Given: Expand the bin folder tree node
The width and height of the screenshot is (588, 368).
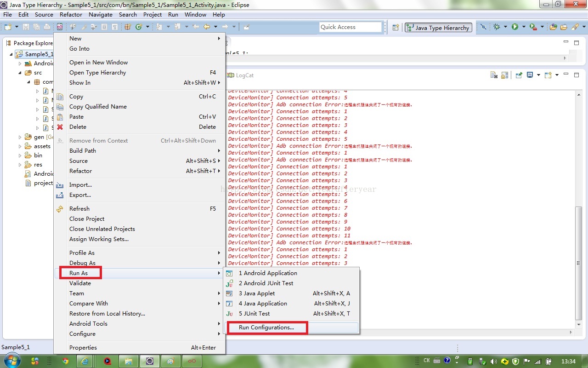Looking at the screenshot, I should (20, 155).
